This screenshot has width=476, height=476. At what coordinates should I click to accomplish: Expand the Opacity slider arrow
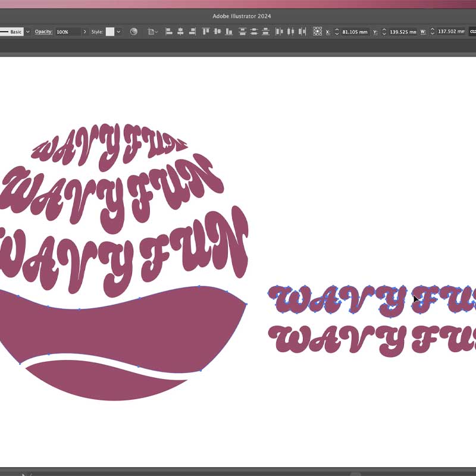pos(85,31)
